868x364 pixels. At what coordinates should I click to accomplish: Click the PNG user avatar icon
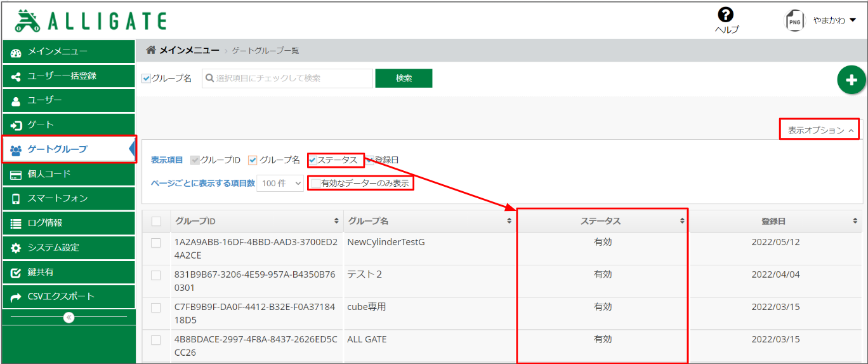tap(794, 20)
